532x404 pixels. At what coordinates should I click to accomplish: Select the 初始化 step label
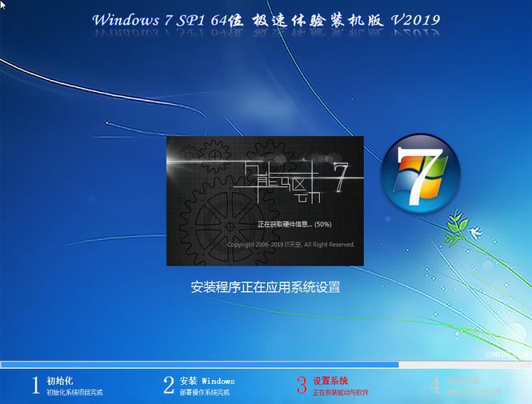[x=61, y=380]
